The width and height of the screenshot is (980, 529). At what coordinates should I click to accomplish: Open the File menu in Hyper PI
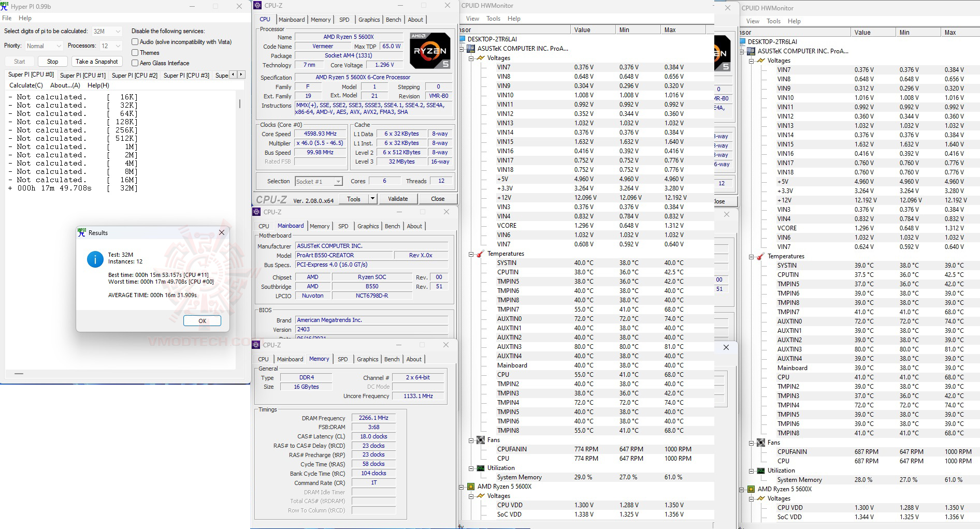pos(7,18)
